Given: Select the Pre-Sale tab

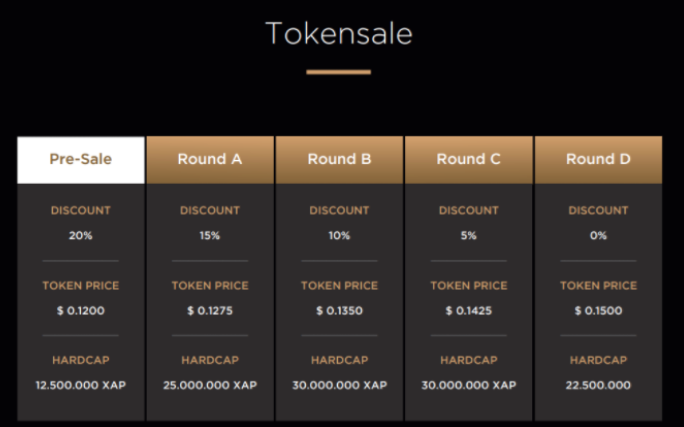Looking at the screenshot, I should [80, 159].
